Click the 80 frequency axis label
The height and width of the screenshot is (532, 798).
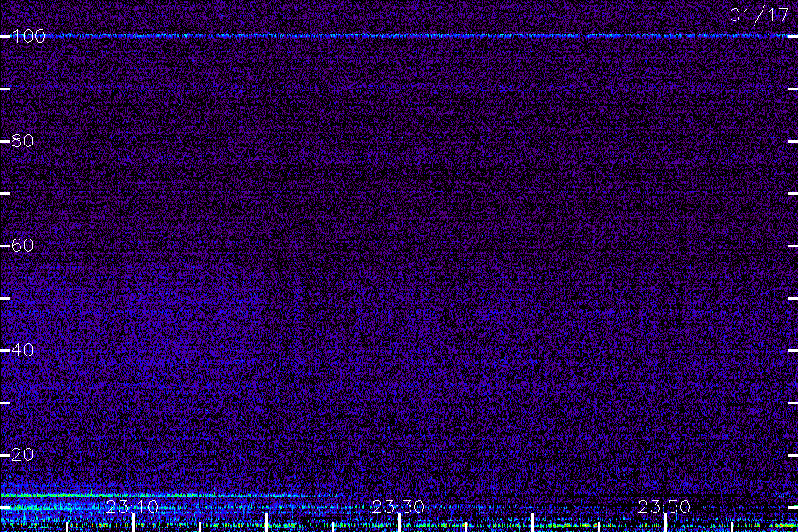22,141
